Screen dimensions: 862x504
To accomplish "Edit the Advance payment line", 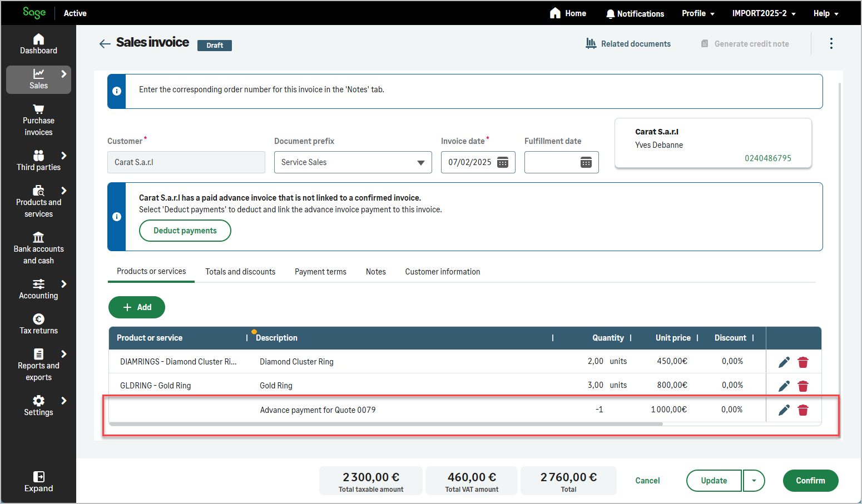I will tap(784, 410).
